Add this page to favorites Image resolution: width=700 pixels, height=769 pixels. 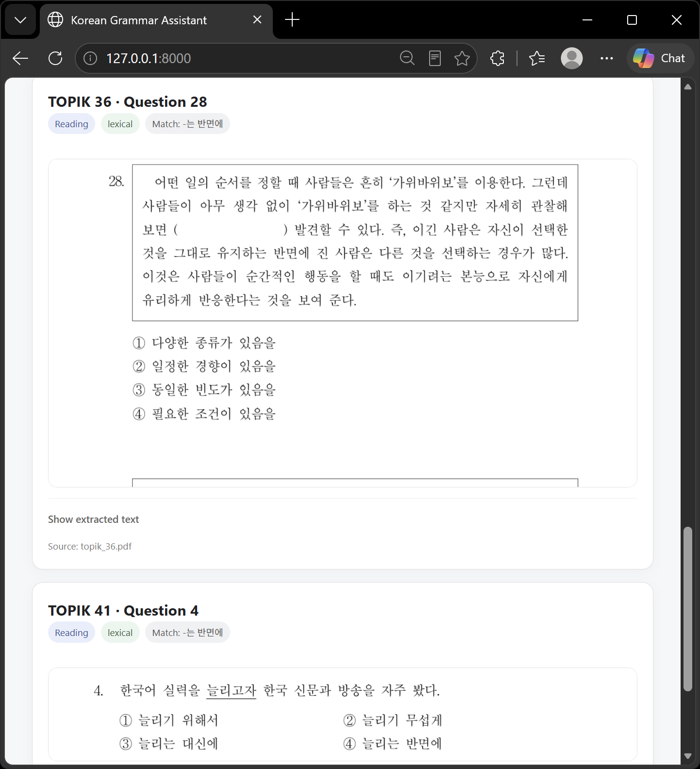pyautogui.click(x=462, y=58)
